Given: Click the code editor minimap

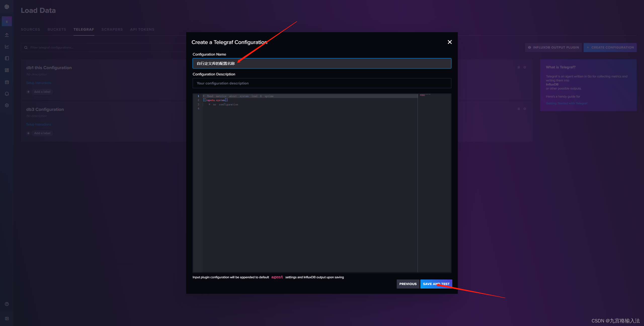Looking at the screenshot, I should click(x=434, y=183).
